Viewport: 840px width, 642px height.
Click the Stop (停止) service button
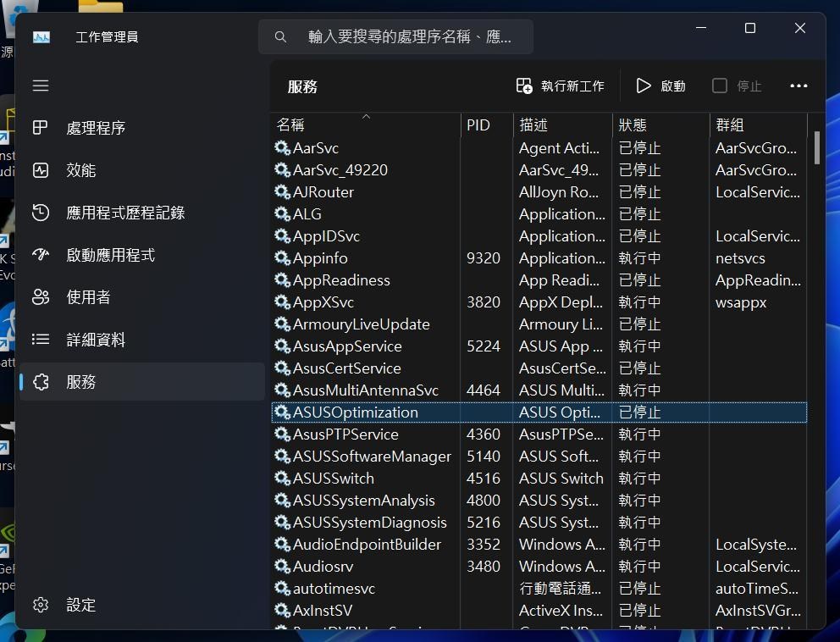pos(737,86)
